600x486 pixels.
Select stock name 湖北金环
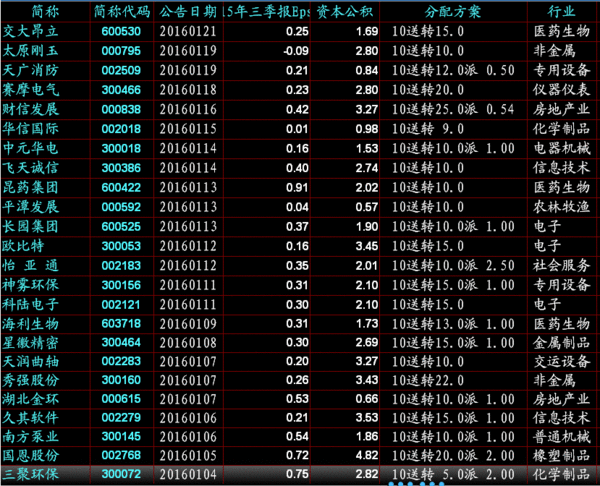click(30, 399)
